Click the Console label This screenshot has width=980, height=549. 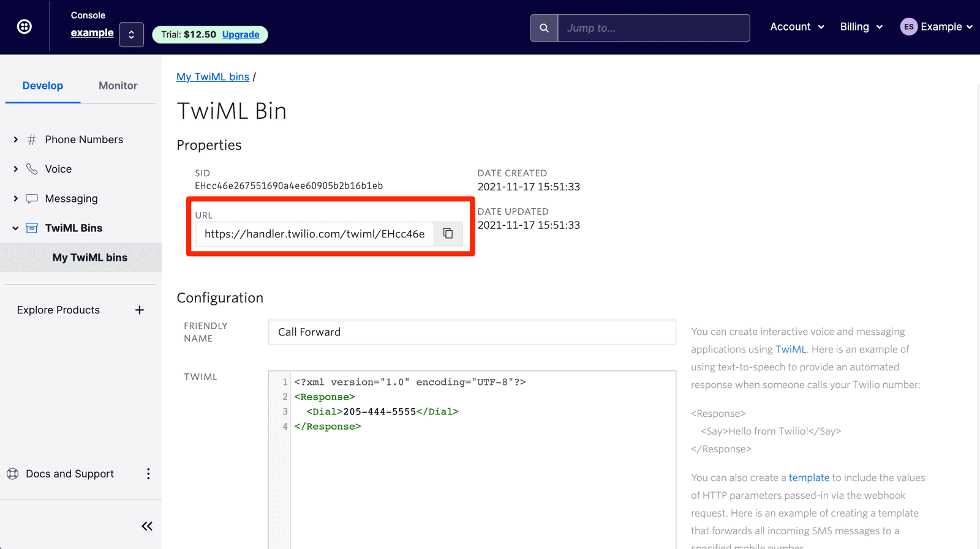coord(88,15)
